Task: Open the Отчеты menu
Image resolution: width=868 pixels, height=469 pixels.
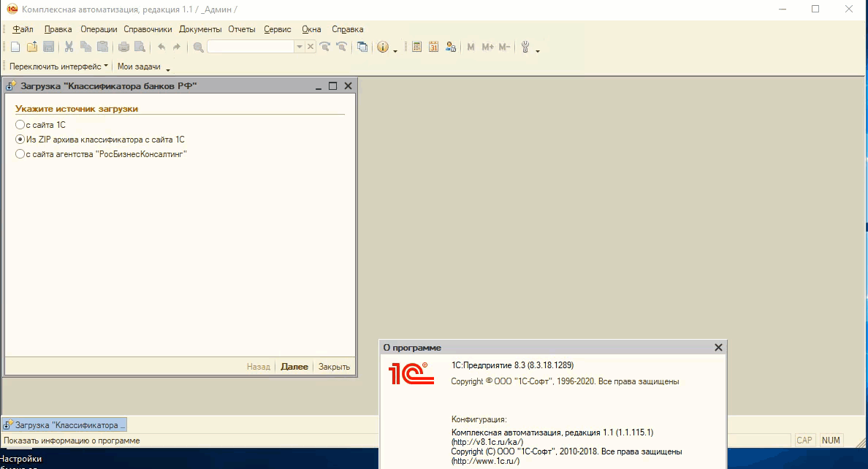Action: pos(242,29)
